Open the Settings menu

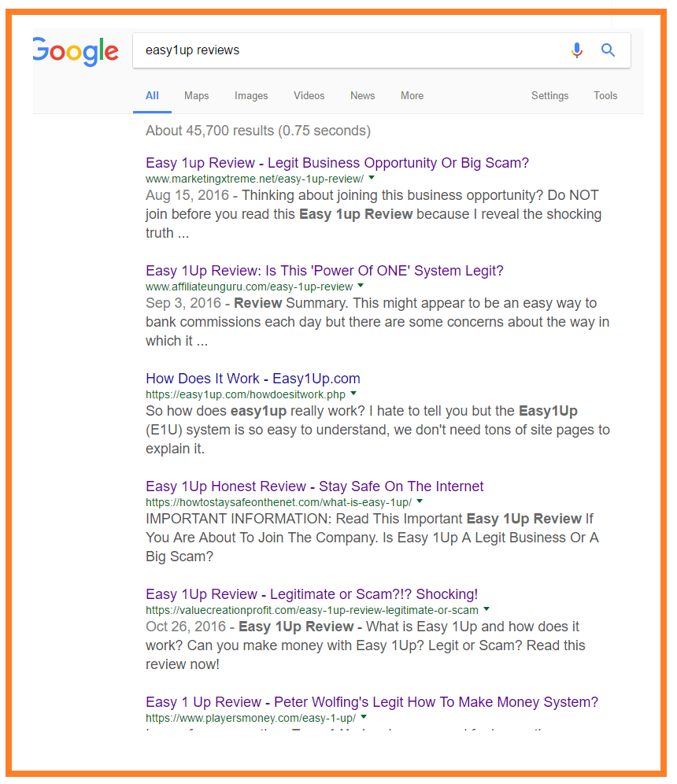tap(550, 95)
